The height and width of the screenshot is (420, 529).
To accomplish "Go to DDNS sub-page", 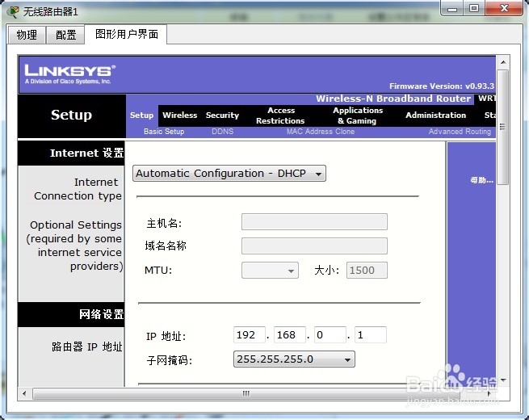I will click(x=222, y=132).
